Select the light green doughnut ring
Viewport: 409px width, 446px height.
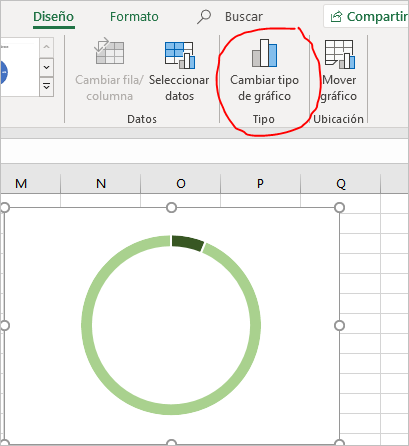click(87, 325)
